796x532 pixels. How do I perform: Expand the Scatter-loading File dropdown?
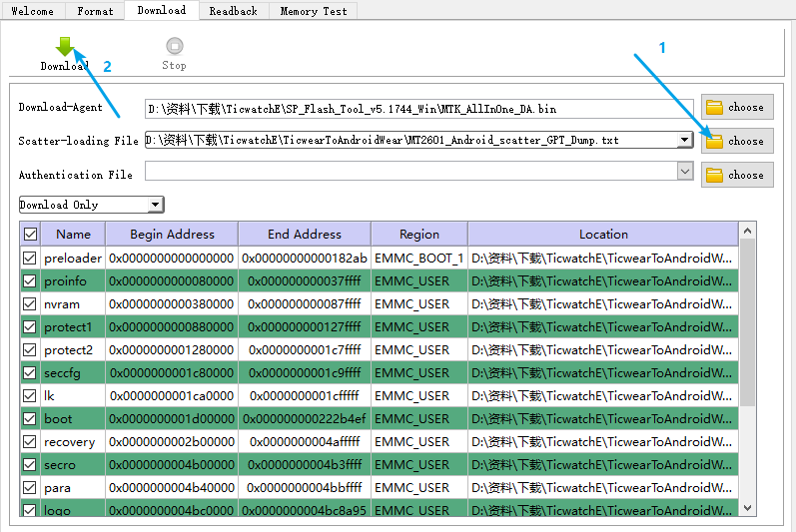tap(685, 140)
